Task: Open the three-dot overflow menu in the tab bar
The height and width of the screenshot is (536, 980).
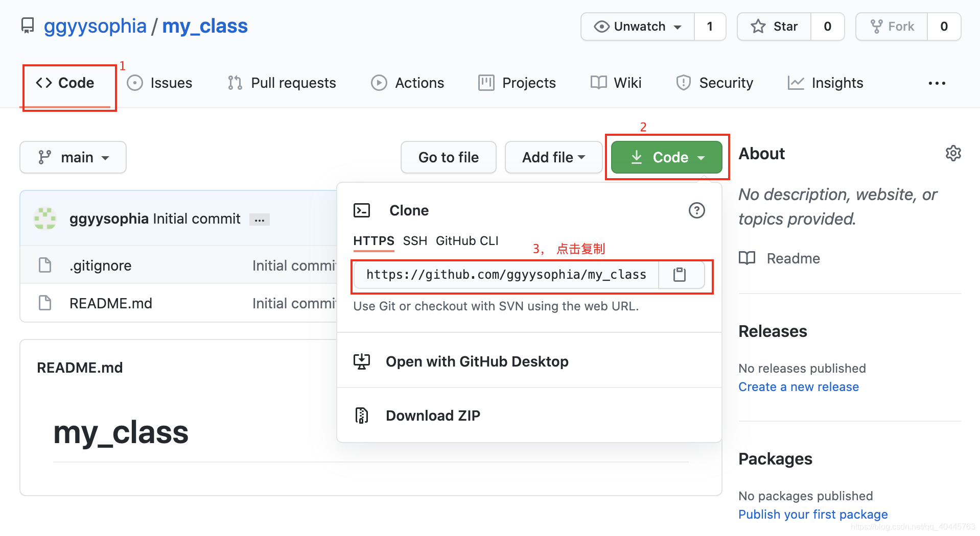Action: point(937,83)
